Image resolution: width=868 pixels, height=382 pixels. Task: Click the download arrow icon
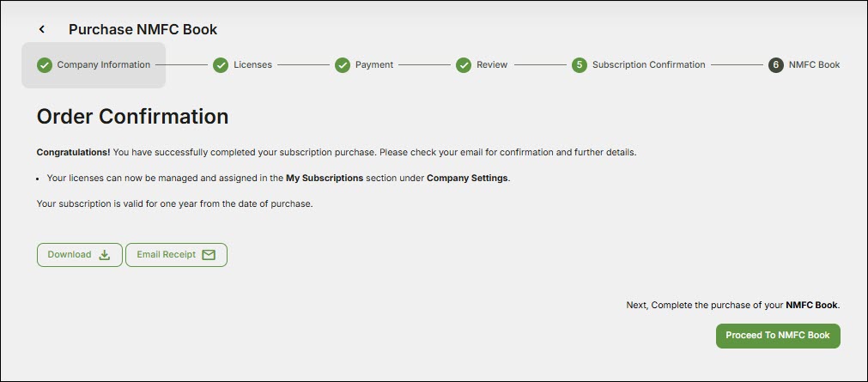click(x=105, y=255)
